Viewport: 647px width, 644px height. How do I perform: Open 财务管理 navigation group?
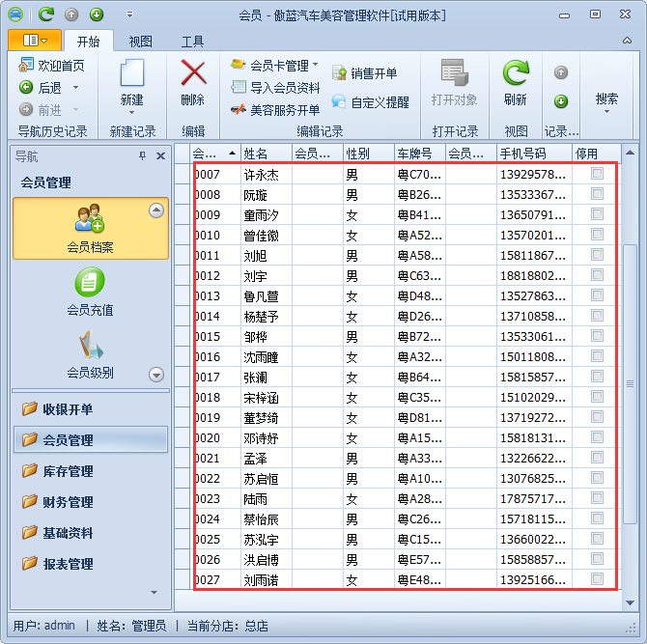(x=68, y=502)
